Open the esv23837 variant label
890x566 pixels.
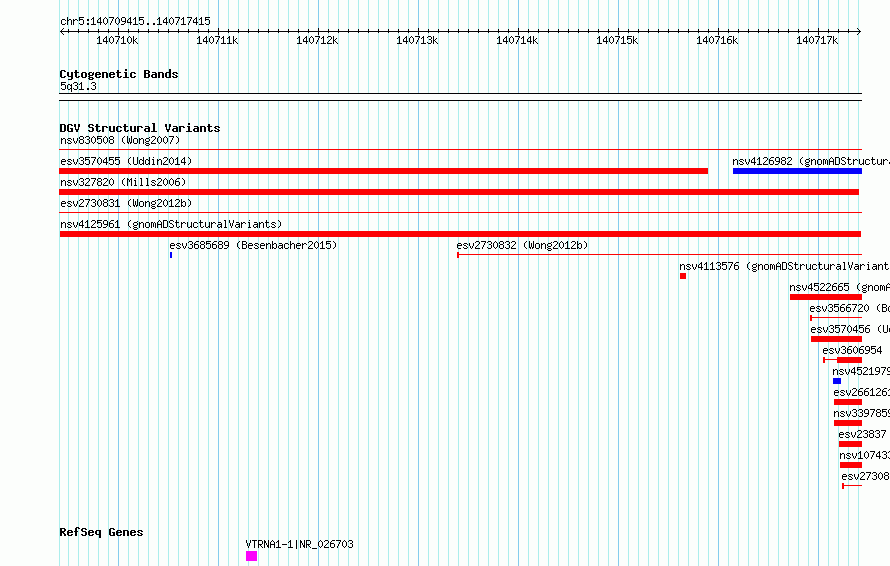862,434
